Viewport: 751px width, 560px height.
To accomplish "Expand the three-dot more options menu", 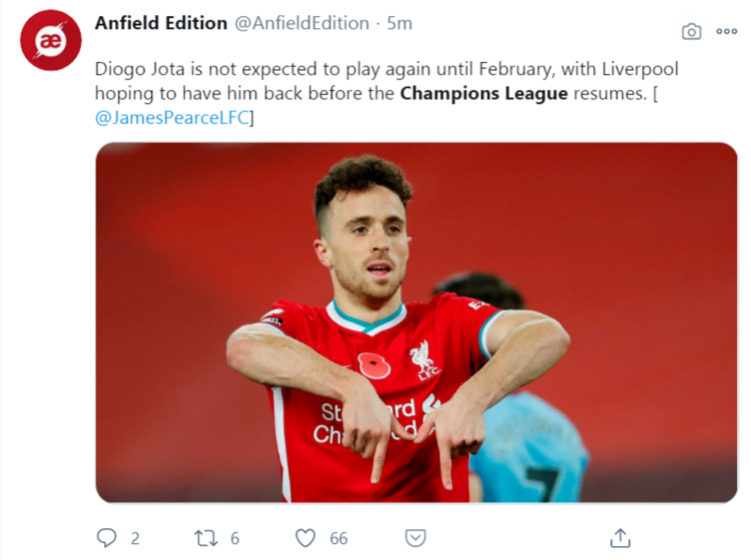I will tap(727, 31).
